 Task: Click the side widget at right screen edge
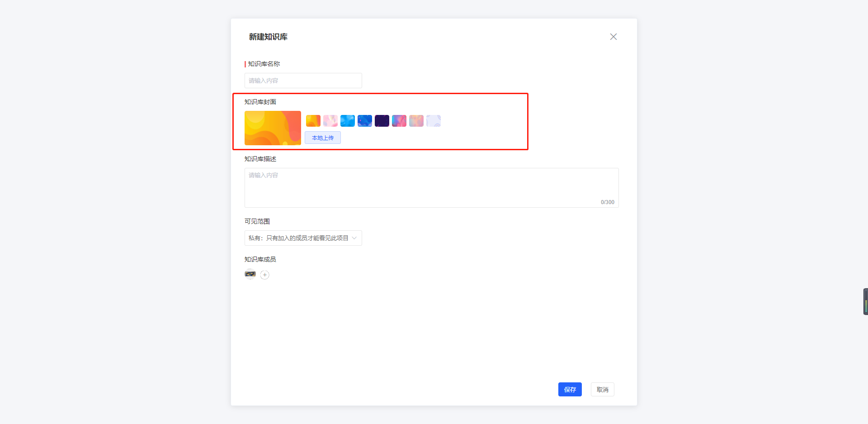click(865, 301)
